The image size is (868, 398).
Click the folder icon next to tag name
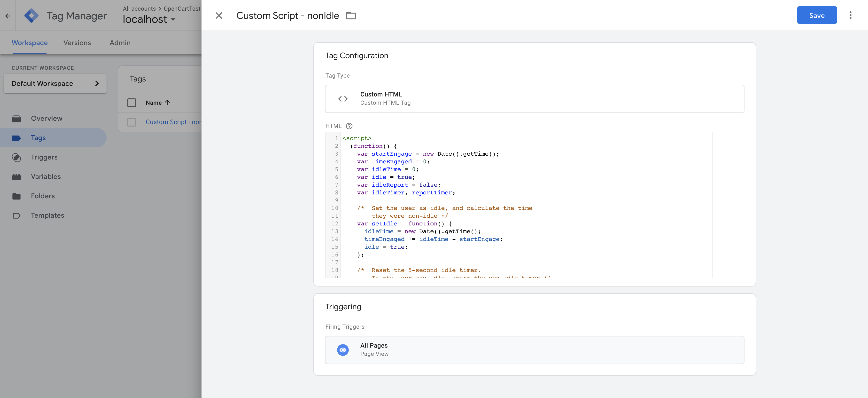tap(351, 16)
